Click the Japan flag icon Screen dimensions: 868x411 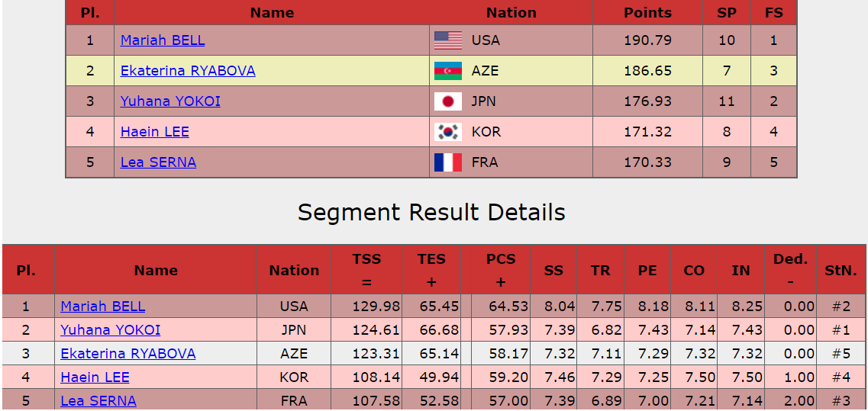coord(448,101)
